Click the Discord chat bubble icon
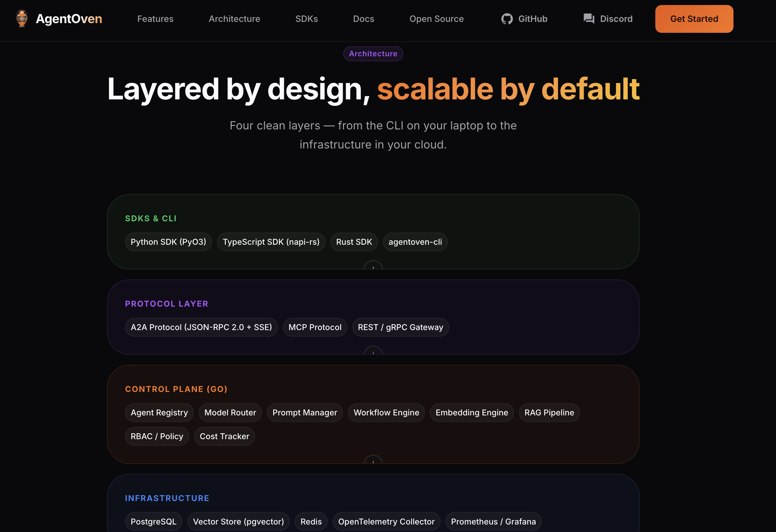This screenshot has height=532, width=776. [589, 19]
